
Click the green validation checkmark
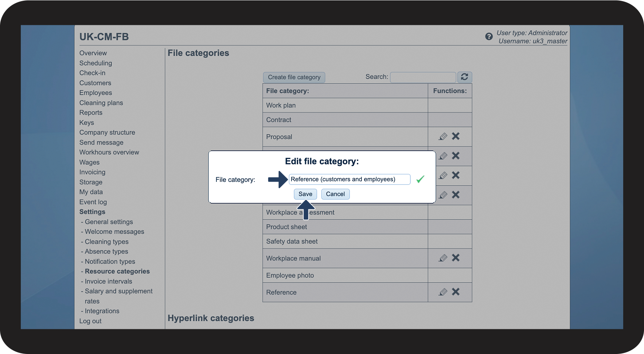point(420,179)
